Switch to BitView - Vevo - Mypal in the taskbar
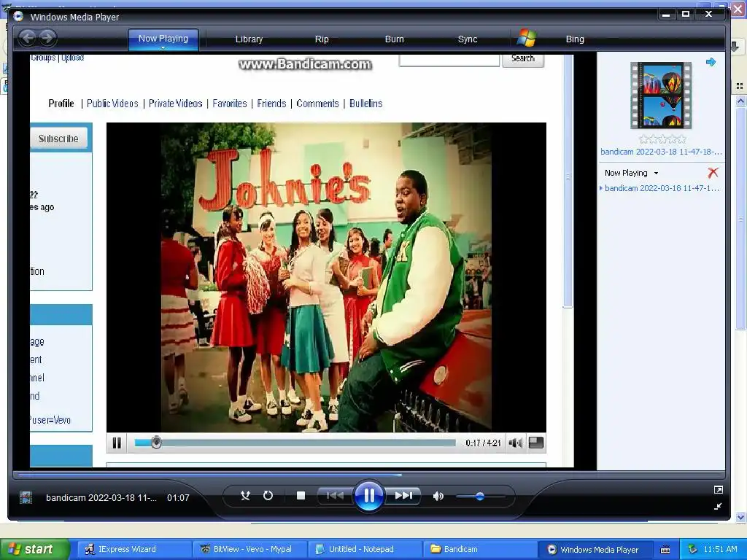The width and height of the screenshot is (747, 560). (250, 549)
